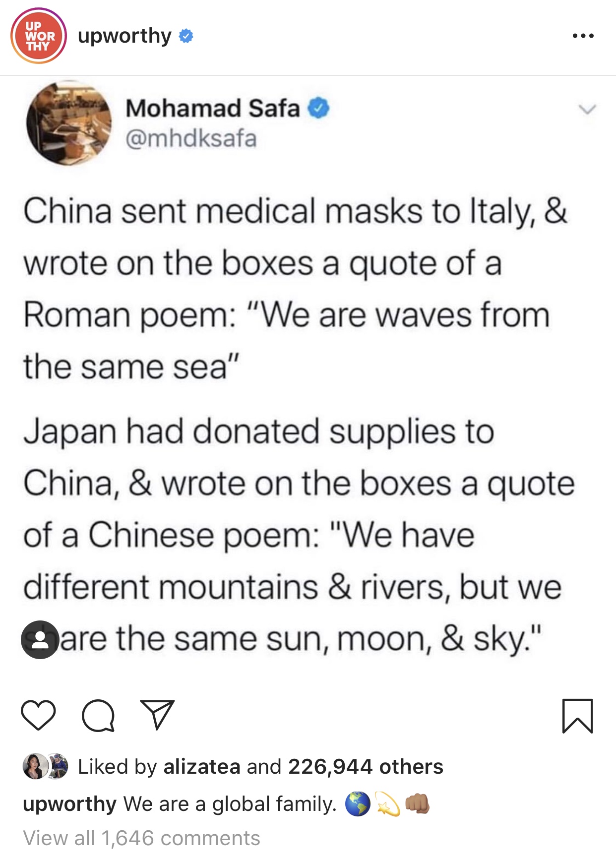Share post via paper plane icon
The width and height of the screenshot is (616, 862).
click(157, 714)
